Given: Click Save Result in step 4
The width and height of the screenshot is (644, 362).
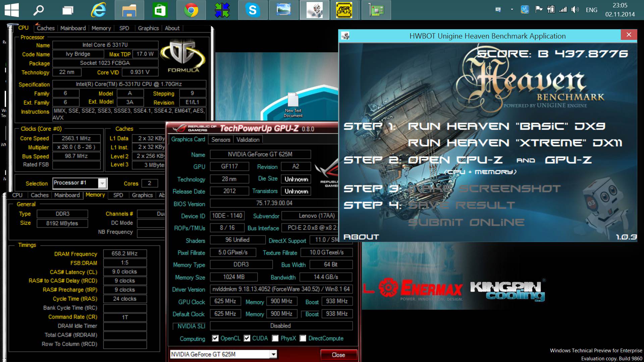Looking at the screenshot, I should (x=462, y=205).
